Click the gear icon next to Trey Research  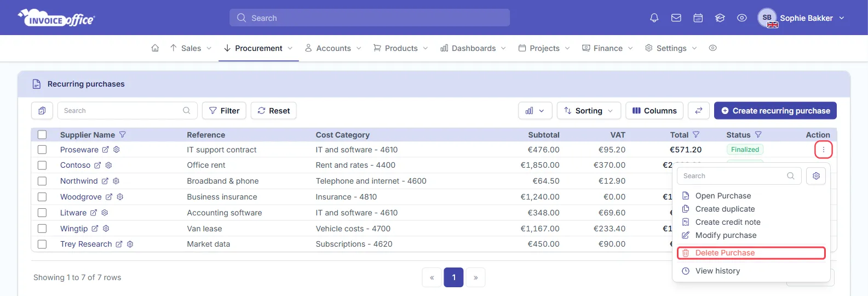pos(130,244)
